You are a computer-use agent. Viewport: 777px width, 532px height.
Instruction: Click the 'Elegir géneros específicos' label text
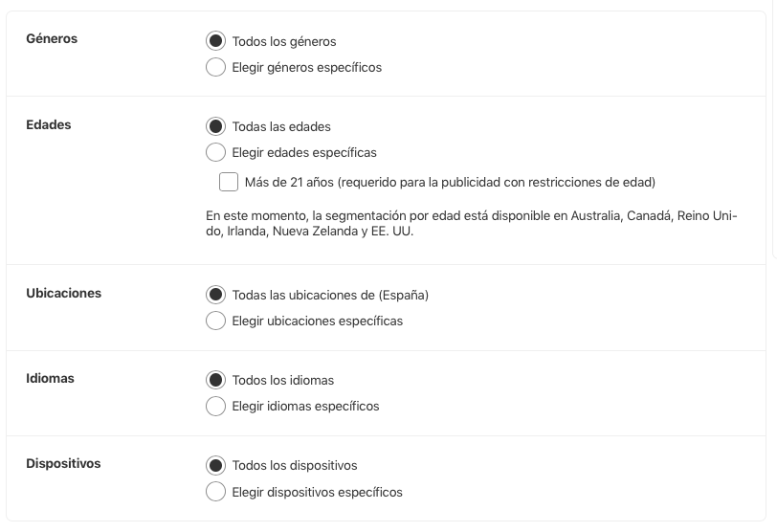point(306,68)
